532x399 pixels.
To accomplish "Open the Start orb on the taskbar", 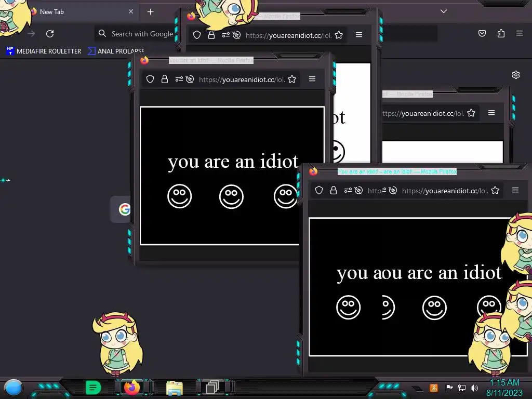I will tap(13, 388).
